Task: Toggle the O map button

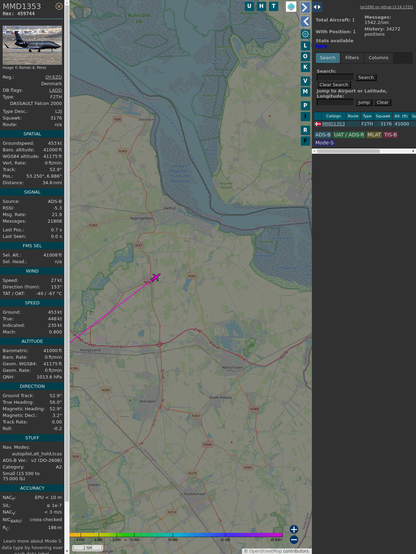Action: (x=305, y=56)
